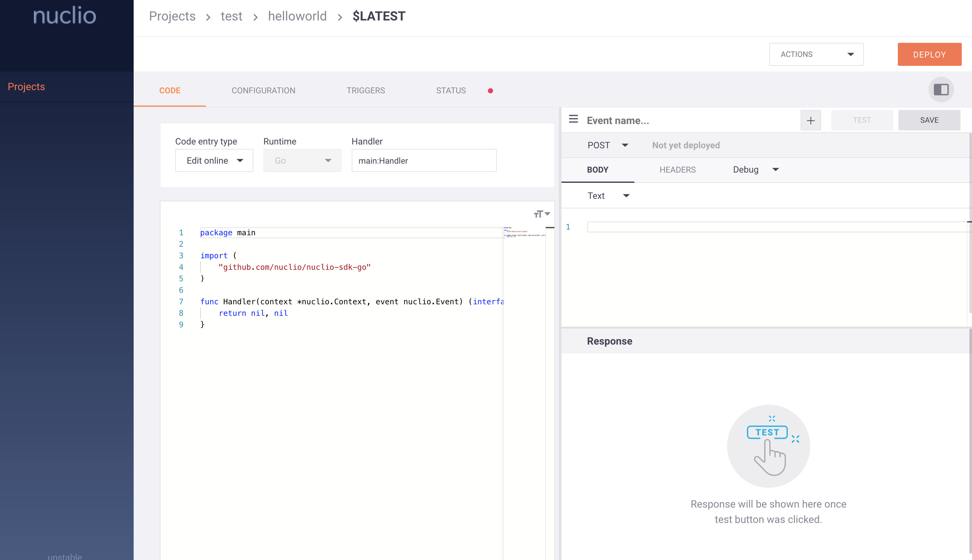The height and width of the screenshot is (560, 972).
Task: Add a new test event with plus
Action: 811,121
